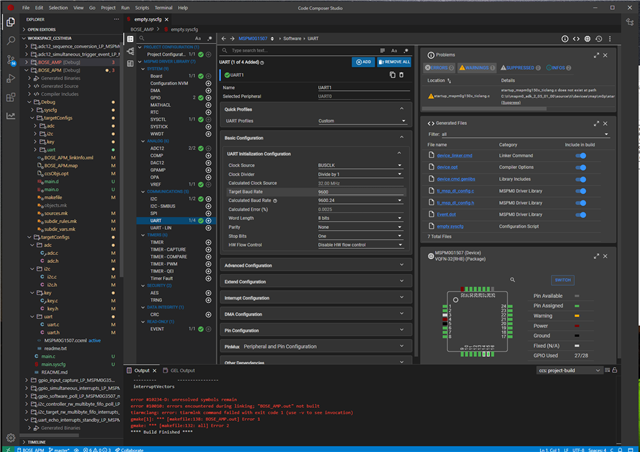Viewport: 640px width, 452px height.
Task: Click the SWITCH device button
Action: (563, 280)
